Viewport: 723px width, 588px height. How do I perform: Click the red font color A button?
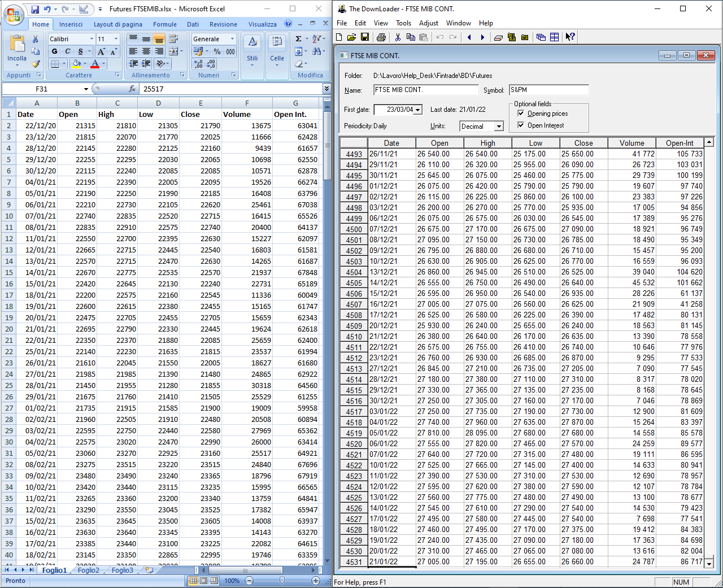95,64
